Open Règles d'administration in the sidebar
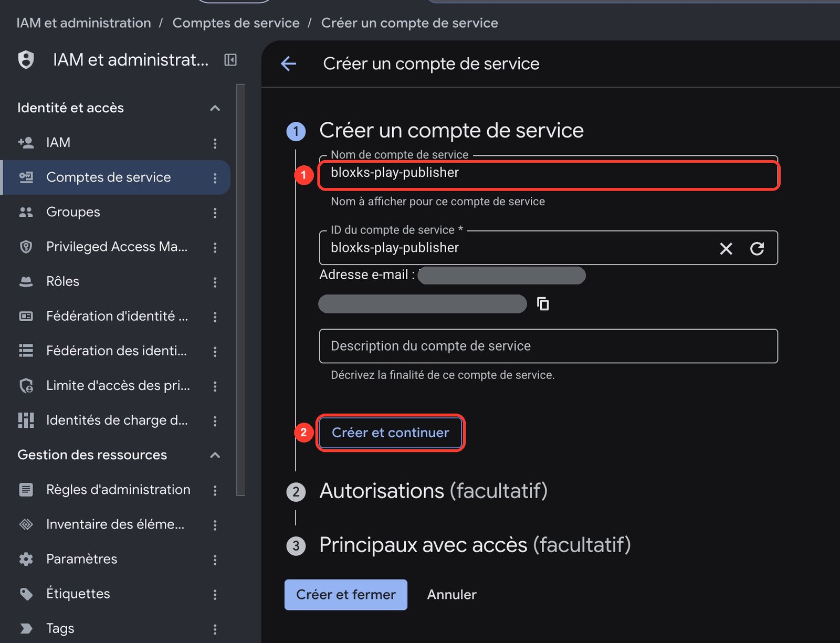 [115, 490]
